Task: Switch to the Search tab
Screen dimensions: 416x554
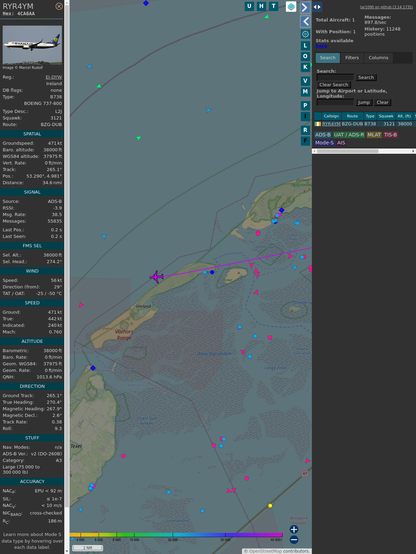Action: click(328, 58)
